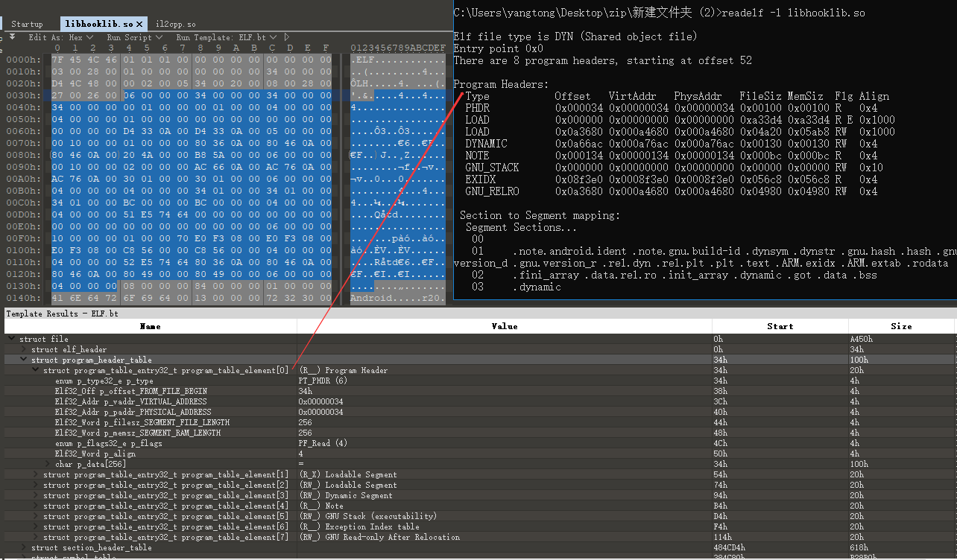Open the Edit As: Hex dropdown
The width and height of the screenshot is (957, 560).
click(60, 37)
